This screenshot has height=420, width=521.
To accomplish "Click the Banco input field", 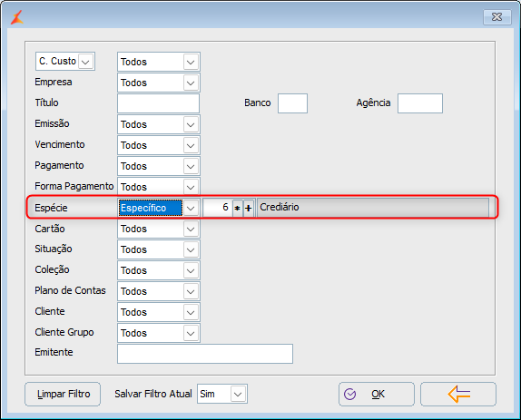I will [292, 103].
